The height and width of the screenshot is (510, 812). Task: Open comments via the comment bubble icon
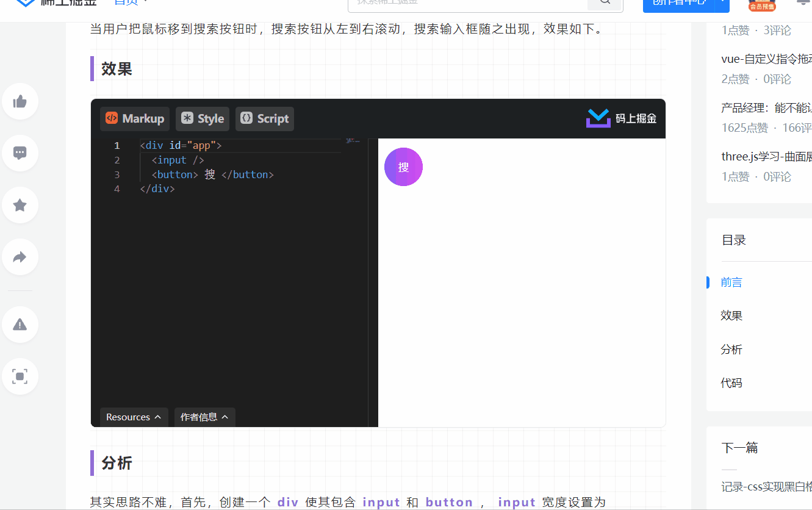click(20, 153)
